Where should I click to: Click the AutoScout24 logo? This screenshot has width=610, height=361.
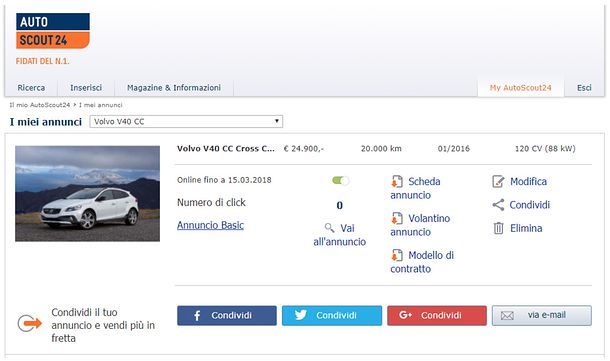[53, 31]
